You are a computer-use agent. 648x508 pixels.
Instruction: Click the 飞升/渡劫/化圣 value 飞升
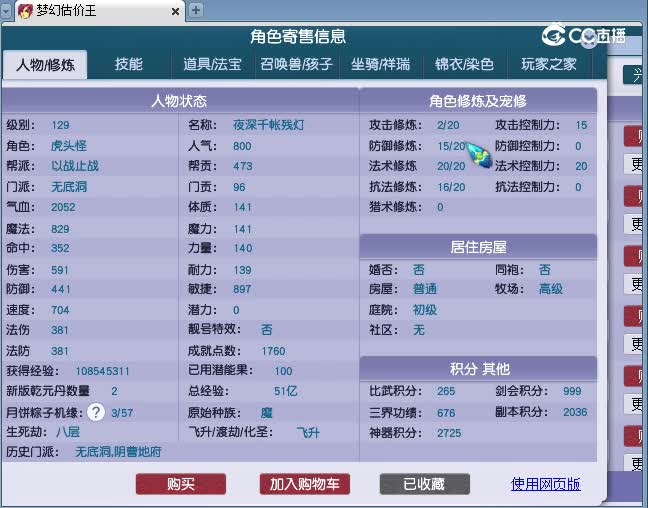308,433
